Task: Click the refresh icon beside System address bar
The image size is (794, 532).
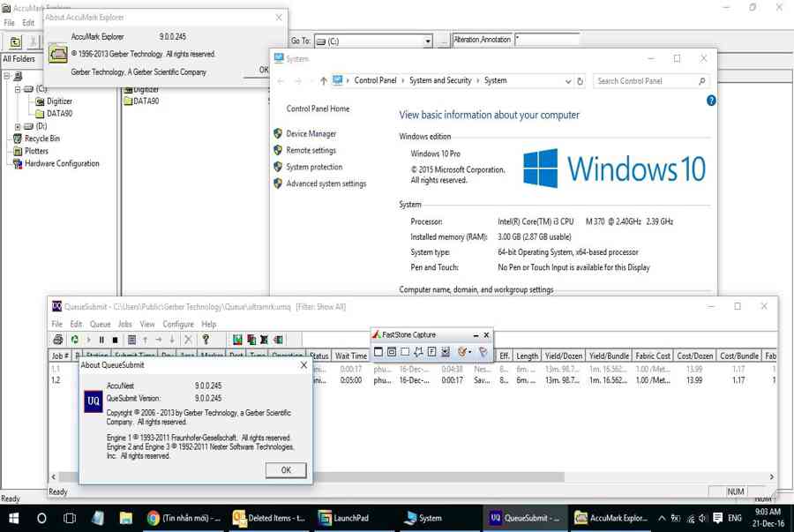Action: [x=580, y=81]
